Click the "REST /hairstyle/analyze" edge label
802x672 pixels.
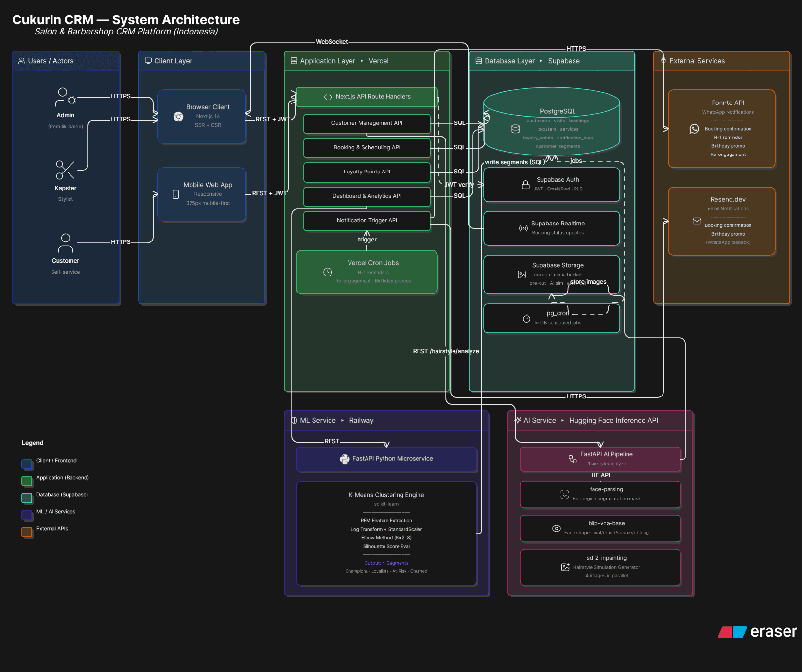pyautogui.click(x=446, y=351)
